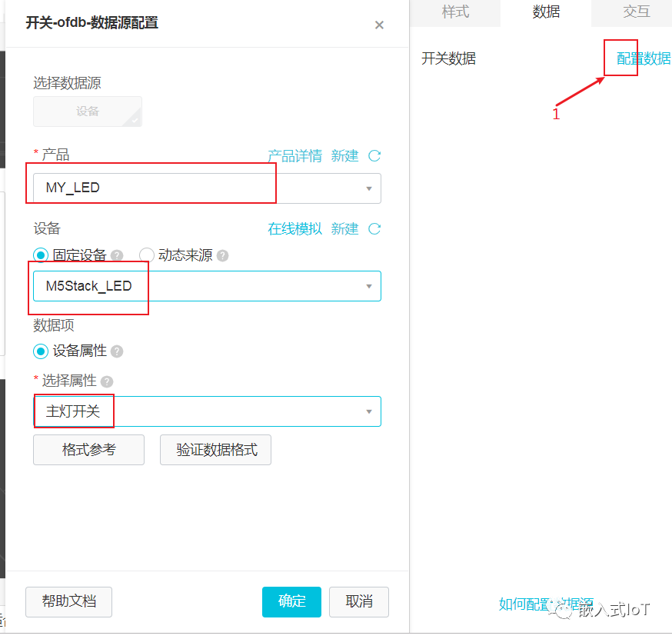
Task: Select the 动态来源 radio button
Action: pyautogui.click(x=147, y=255)
